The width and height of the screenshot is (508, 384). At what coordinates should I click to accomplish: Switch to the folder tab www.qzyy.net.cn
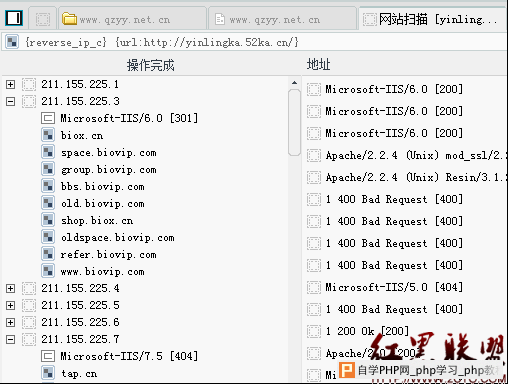pyautogui.click(x=132, y=19)
